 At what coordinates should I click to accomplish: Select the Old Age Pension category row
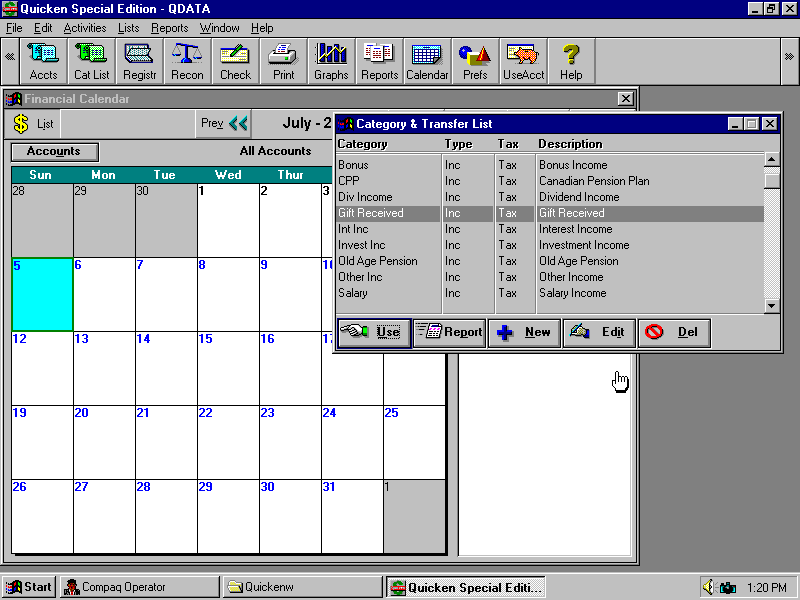point(550,261)
